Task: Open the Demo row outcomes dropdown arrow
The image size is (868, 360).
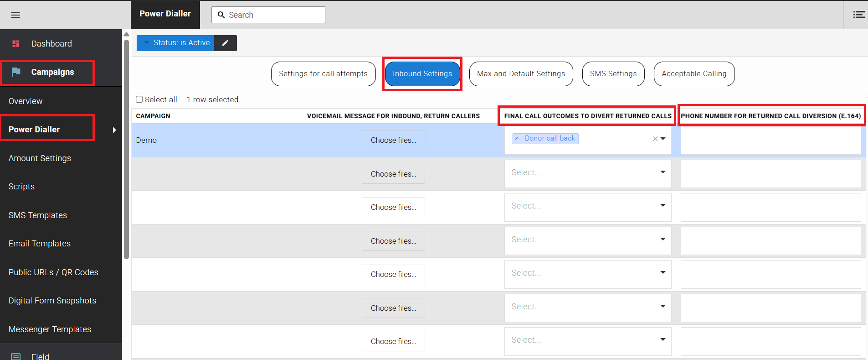Action: coord(663,139)
